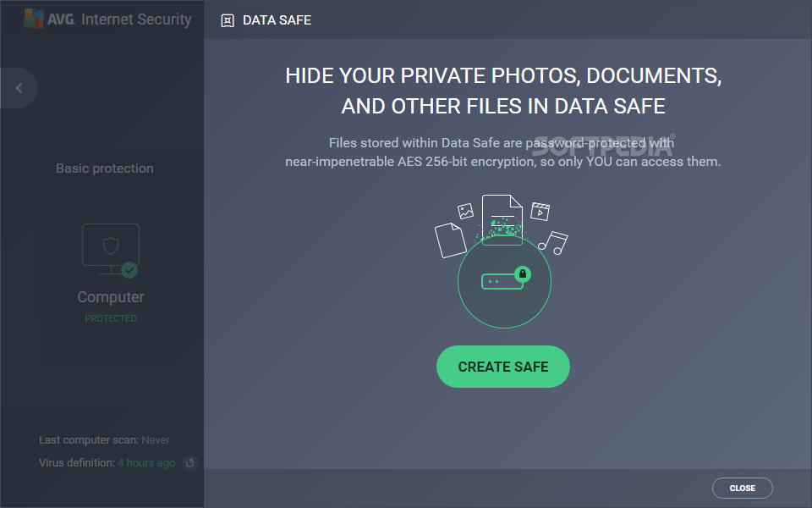Image resolution: width=812 pixels, height=508 pixels.
Task: Click the '4 hours ago' virus definition link
Action: pos(146,462)
